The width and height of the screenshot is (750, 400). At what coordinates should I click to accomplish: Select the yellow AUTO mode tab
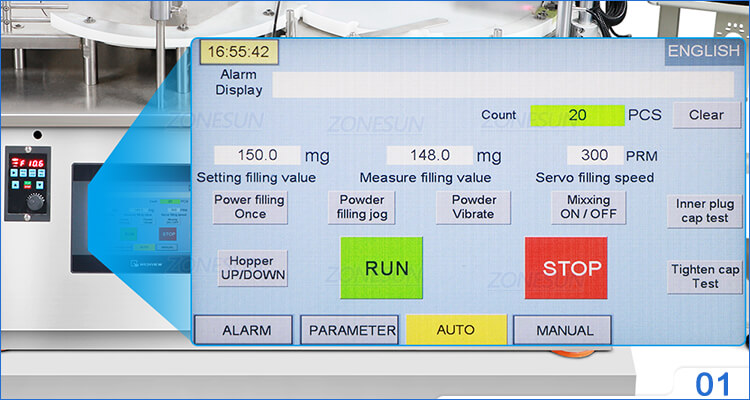(x=456, y=329)
